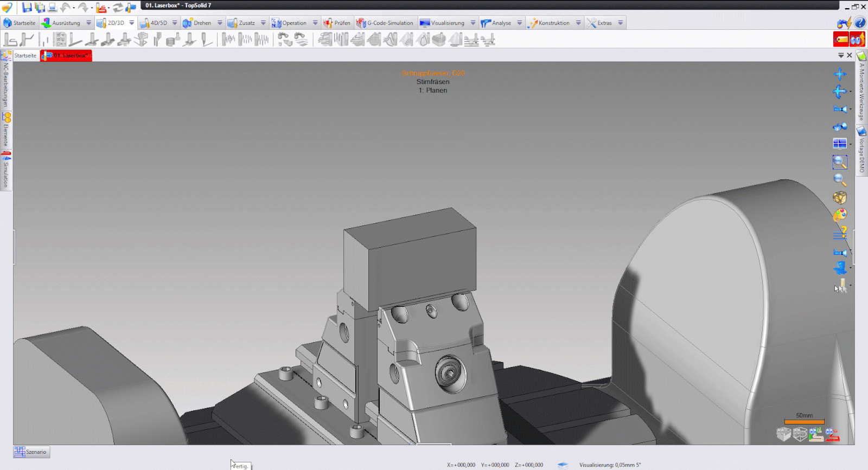Expand the Operation dropdown arrow
The image size is (868, 470).
point(315,23)
